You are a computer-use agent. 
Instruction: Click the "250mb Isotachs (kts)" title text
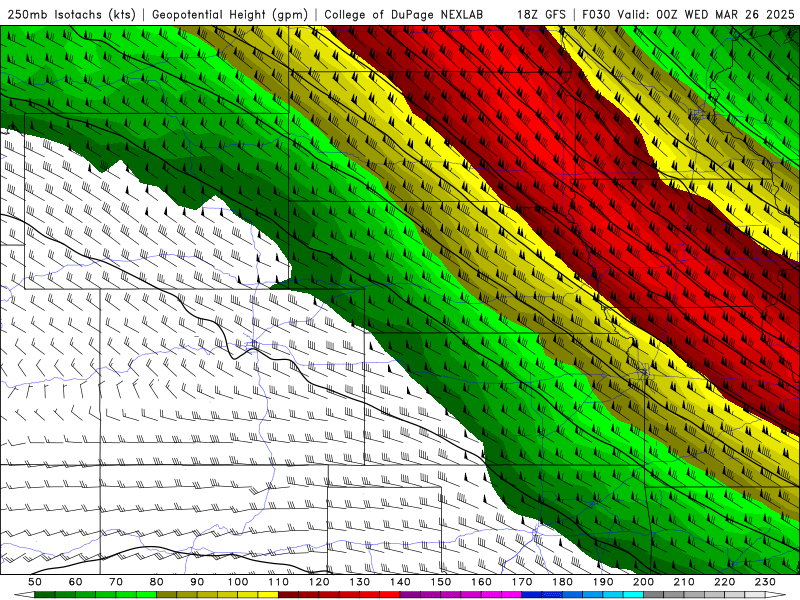(x=71, y=15)
